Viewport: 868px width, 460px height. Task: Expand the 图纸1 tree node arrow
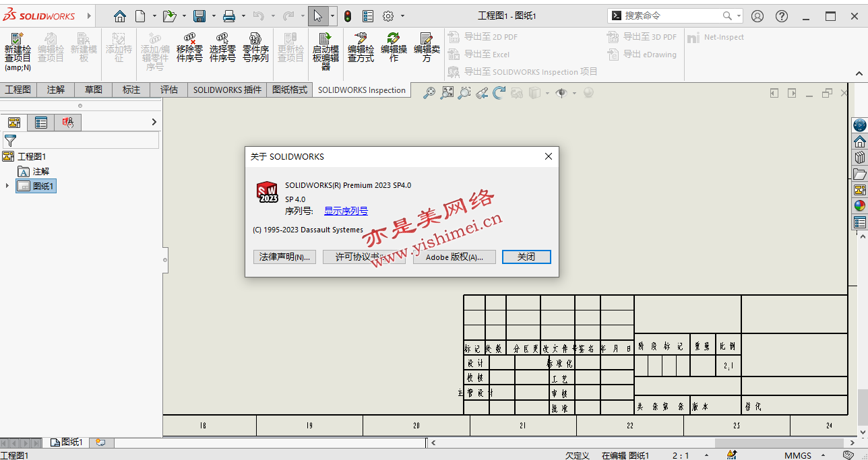click(7, 186)
